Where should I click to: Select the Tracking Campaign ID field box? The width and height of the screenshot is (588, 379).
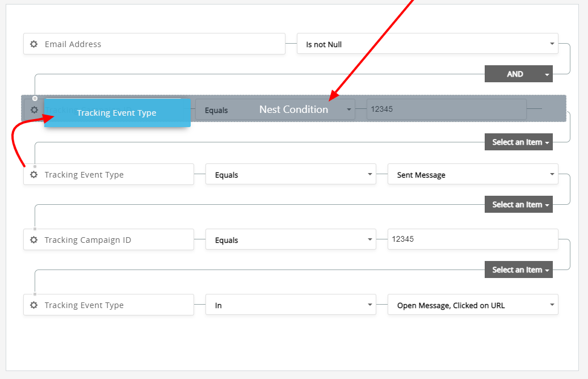114,240
